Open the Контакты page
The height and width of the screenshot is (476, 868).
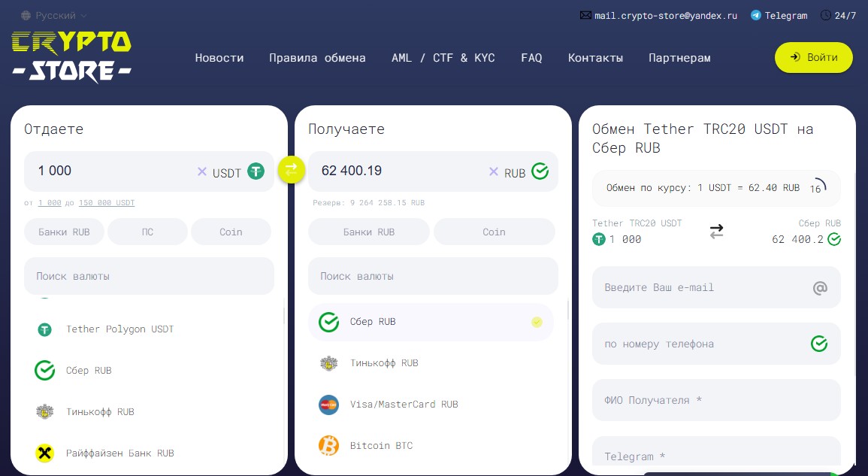[x=595, y=58]
